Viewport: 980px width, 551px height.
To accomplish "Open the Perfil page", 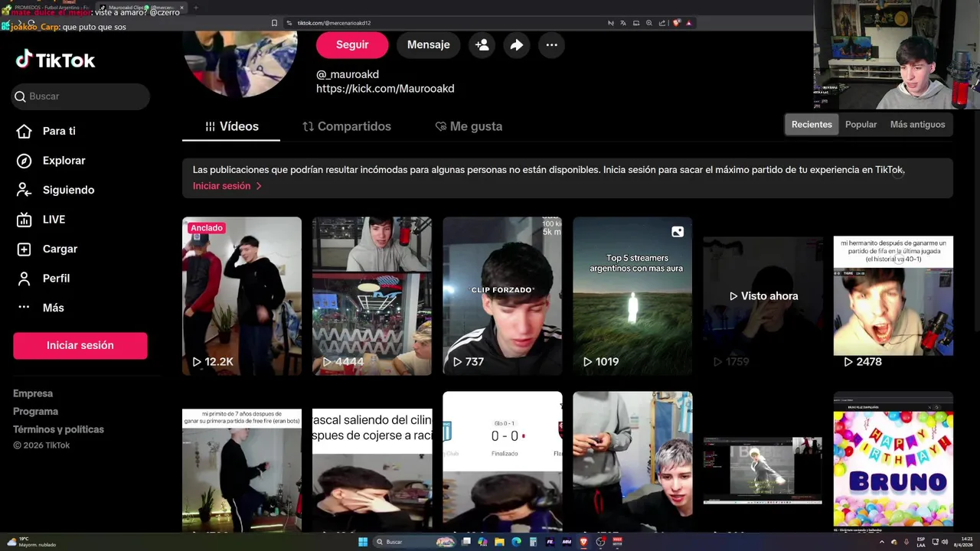I will (x=44, y=279).
